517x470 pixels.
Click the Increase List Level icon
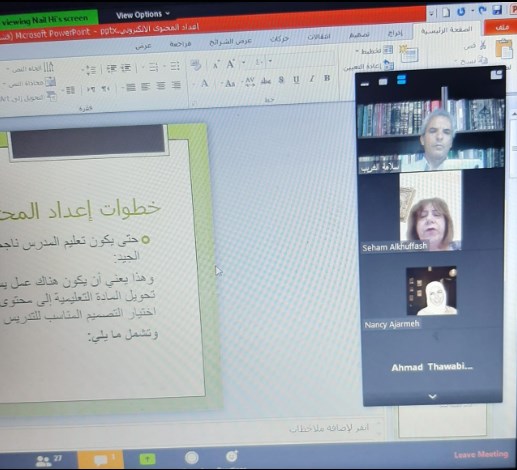pos(111,69)
